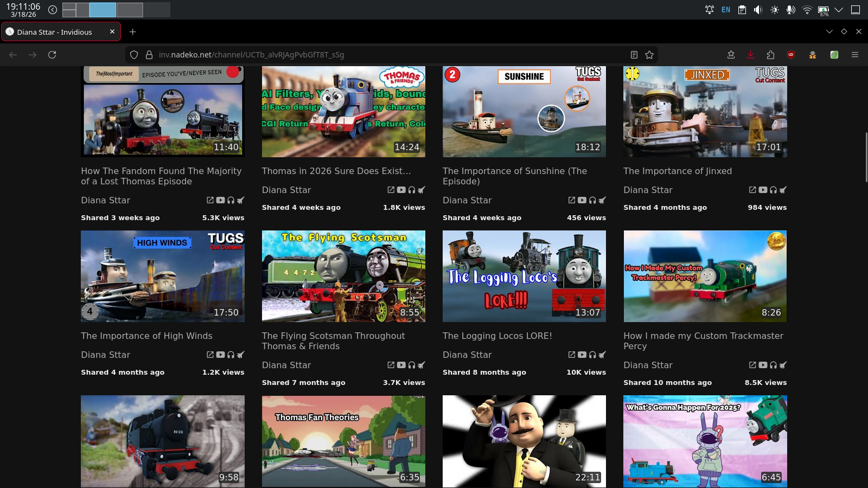Open the Extensions puzzle-piece menu
Image resolution: width=868 pixels, height=488 pixels.
(x=771, y=55)
